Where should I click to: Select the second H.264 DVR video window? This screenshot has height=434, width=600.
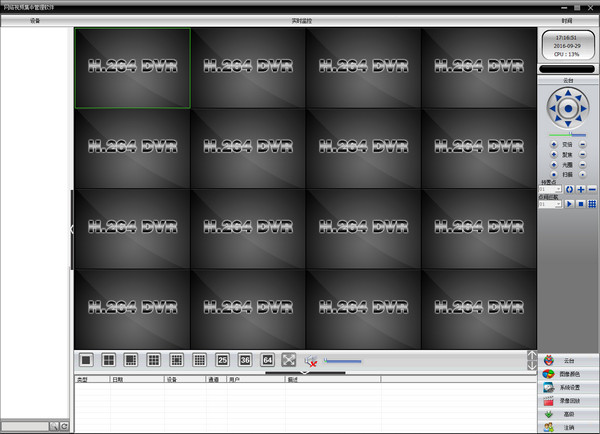click(x=248, y=68)
